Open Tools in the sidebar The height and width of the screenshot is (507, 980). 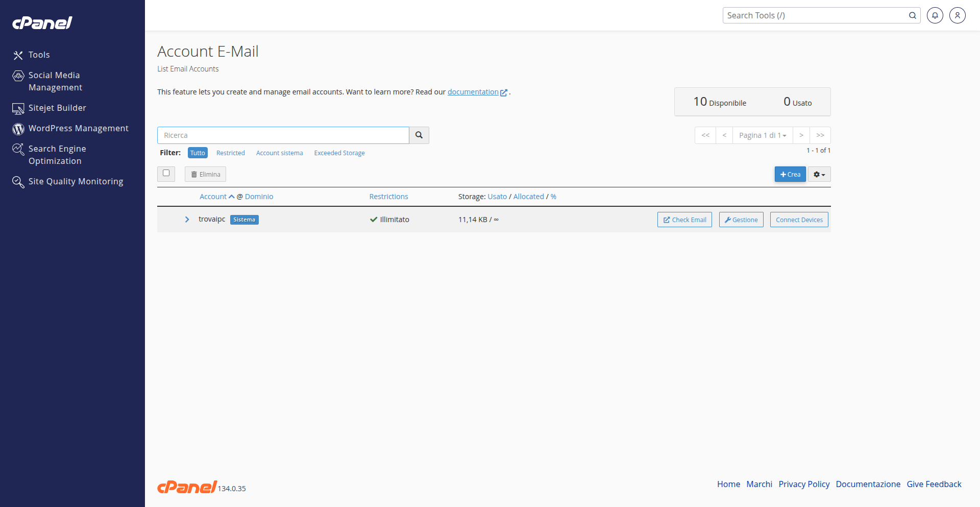click(39, 55)
